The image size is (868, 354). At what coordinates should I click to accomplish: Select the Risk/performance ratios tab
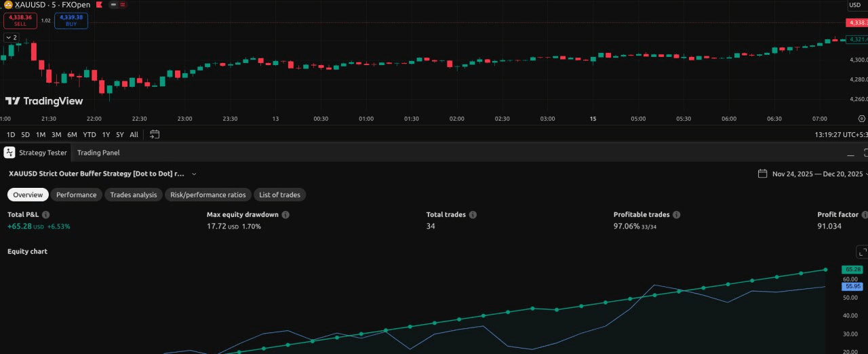click(x=208, y=195)
